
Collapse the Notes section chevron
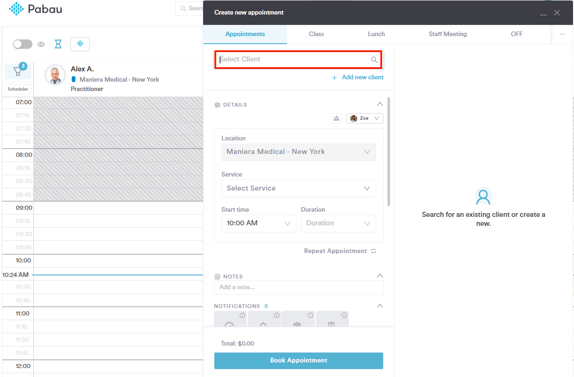pos(380,276)
